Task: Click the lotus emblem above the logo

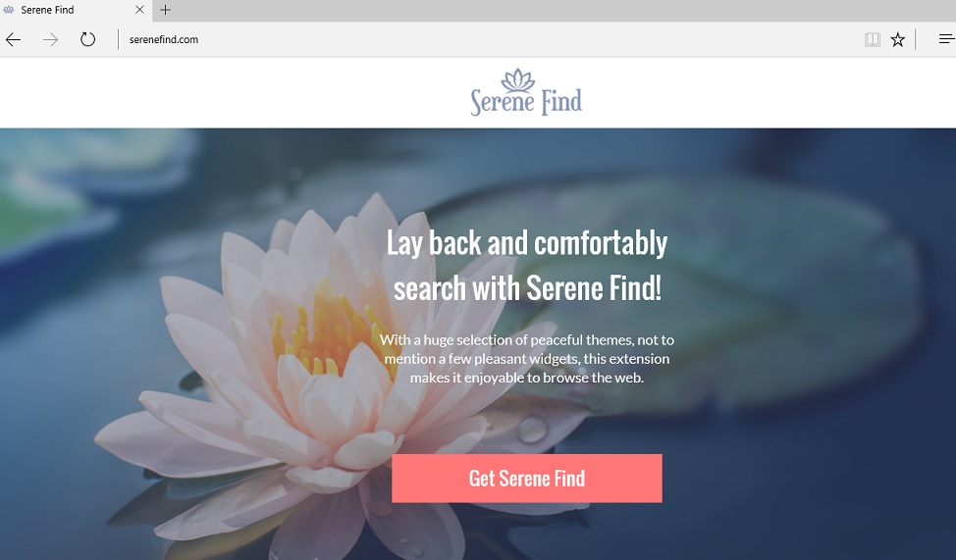Action: [517, 79]
